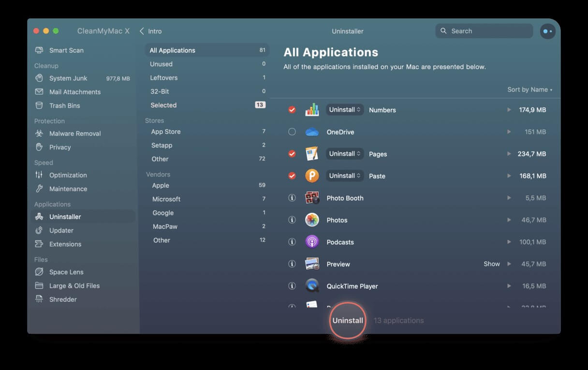
Task: Open Mail Attachments envelope icon
Action: 39,92
